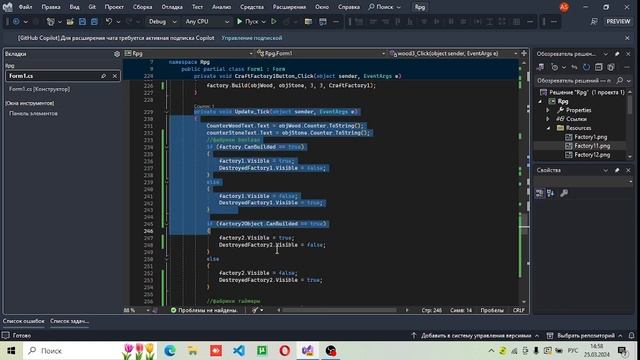
Task: Click Show All Files icon in Solution Explorer
Action: pos(611,67)
